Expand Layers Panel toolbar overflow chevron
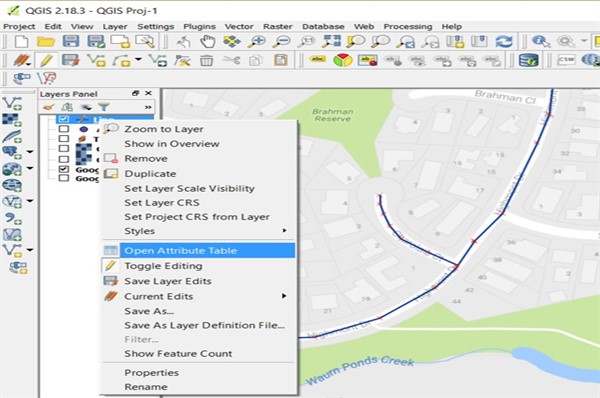 coord(148,108)
